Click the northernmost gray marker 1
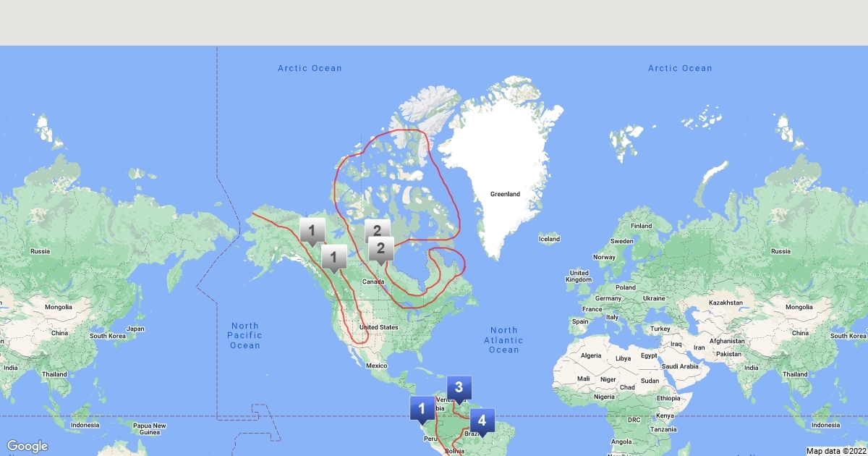The width and height of the screenshot is (868, 456). (312, 231)
